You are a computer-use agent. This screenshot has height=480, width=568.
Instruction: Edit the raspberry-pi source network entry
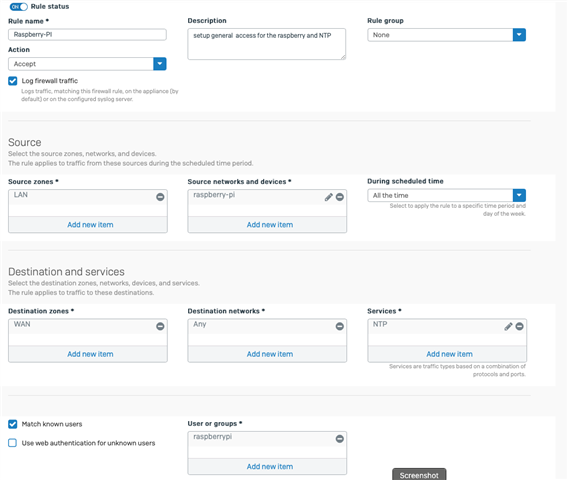pyautogui.click(x=329, y=197)
